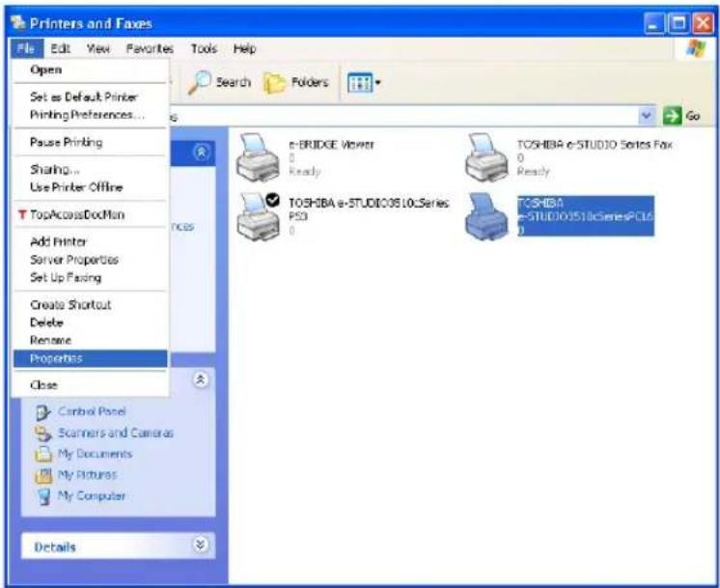
Task: Choose Sharing menu entry
Action: tap(91, 170)
